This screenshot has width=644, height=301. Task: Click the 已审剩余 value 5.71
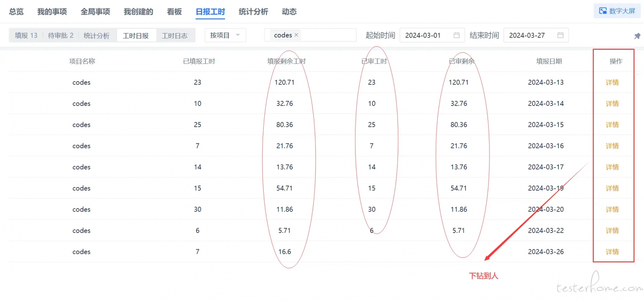point(459,230)
